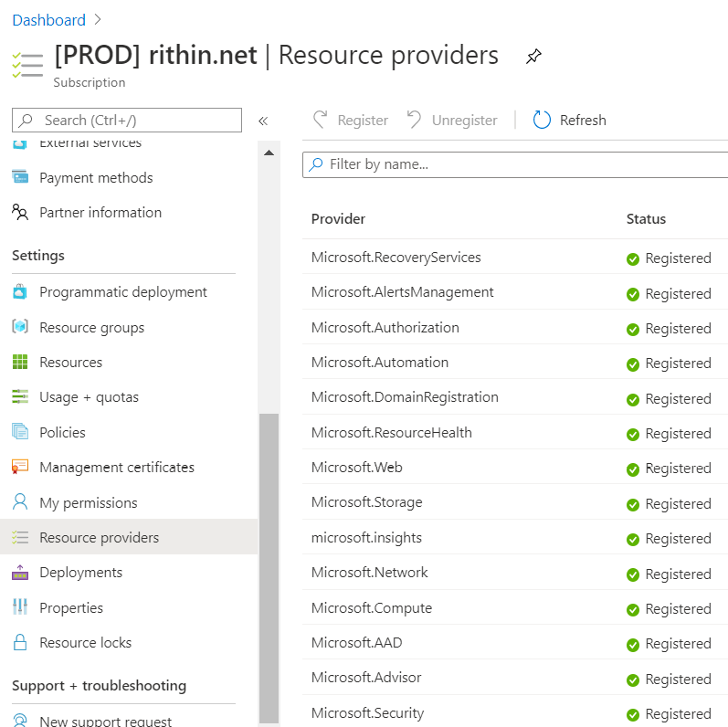The width and height of the screenshot is (728, 727).
Task: Click the Usage + quotas icon
Action: coord(20,397)
